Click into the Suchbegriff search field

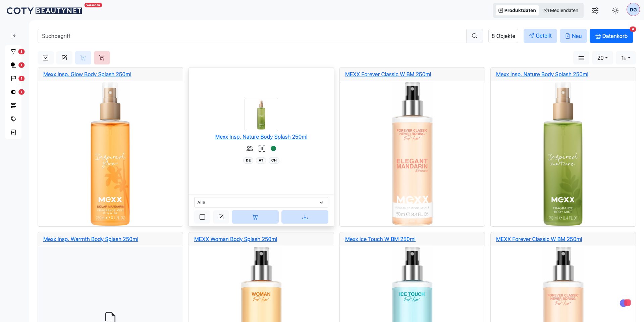[252, 36]
